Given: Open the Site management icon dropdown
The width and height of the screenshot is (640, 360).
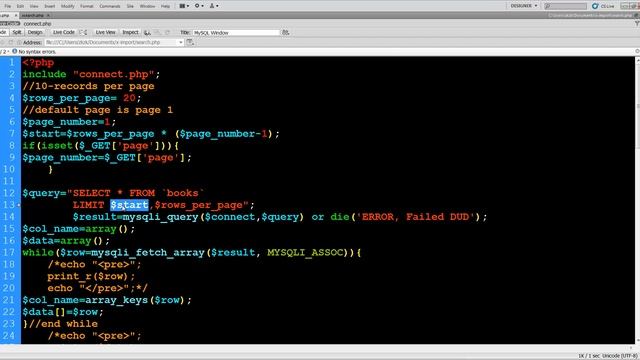Looking at the screenshot, I should [x=213, y=6].
